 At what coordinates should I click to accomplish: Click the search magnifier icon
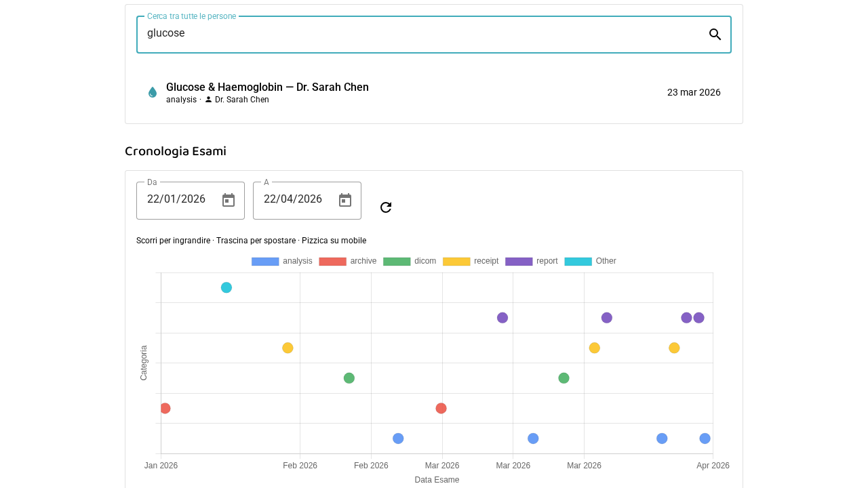(x=715, y=35)
